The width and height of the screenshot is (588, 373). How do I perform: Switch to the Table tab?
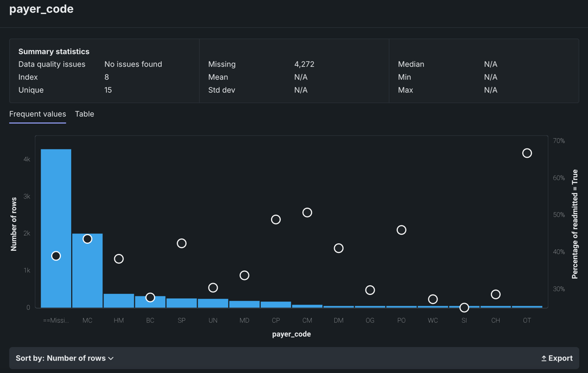pyautogui.click(x=85, y=114)
